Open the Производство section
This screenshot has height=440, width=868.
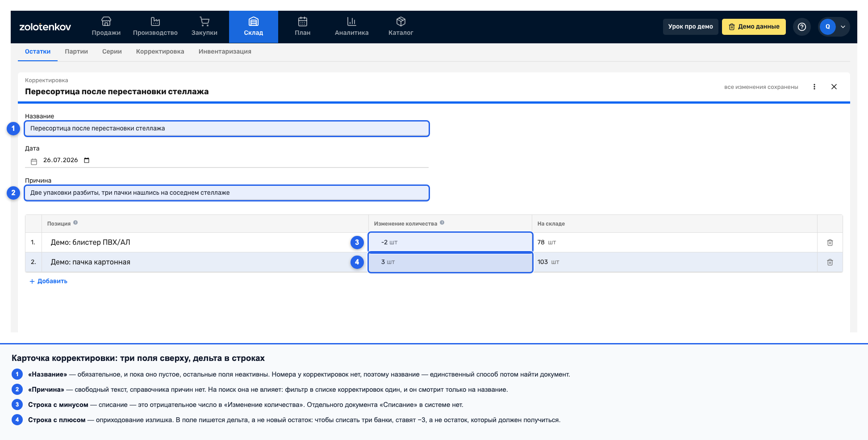pos(155,27)
